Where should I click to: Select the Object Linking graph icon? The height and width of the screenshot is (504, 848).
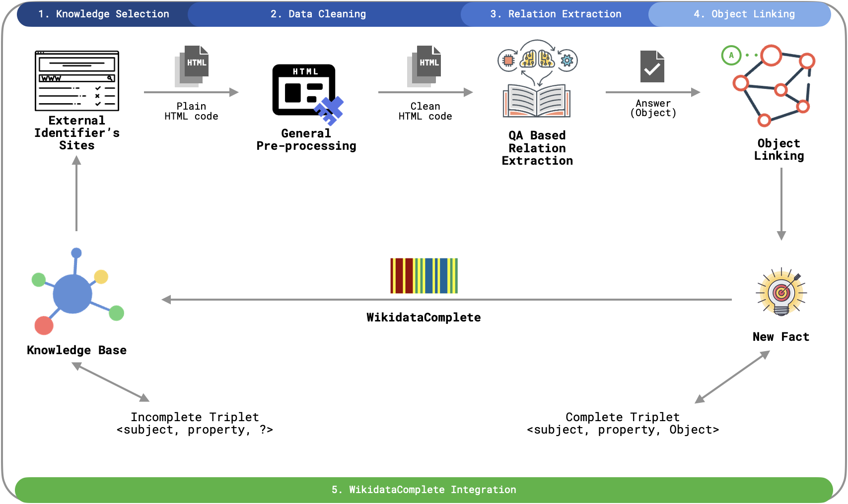(x=774, y=85)
